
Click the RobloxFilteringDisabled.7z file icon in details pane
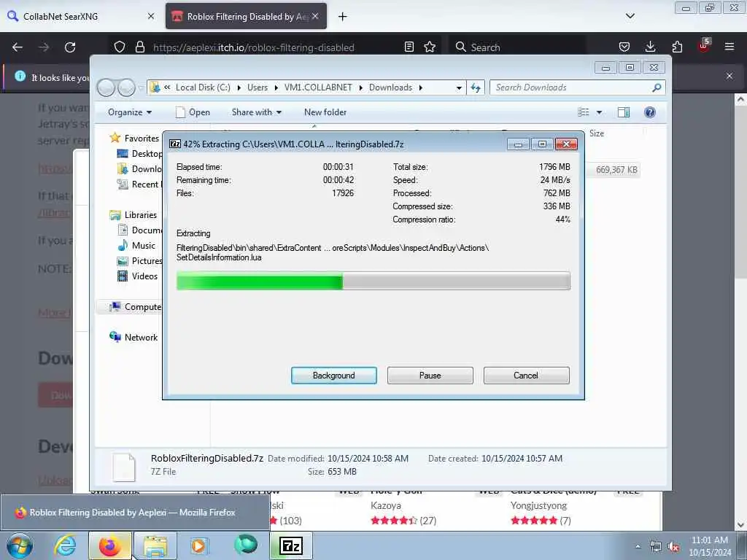click(x=124, y=467)
